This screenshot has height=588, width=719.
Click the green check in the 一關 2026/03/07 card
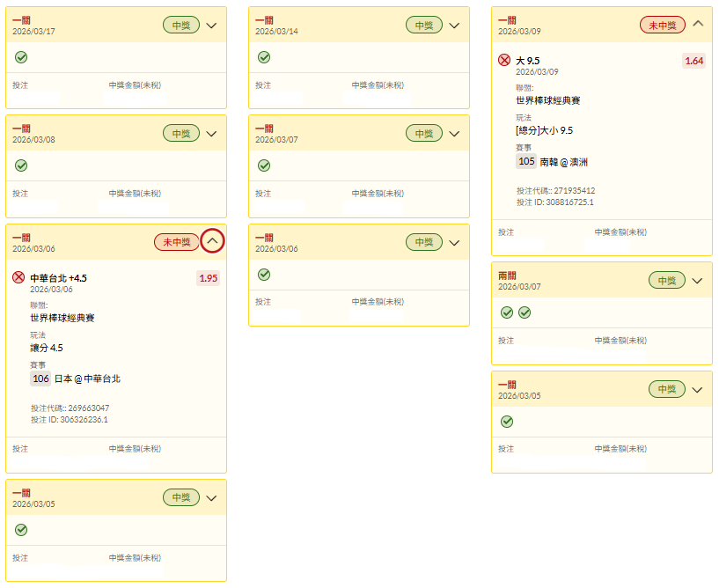264,165
